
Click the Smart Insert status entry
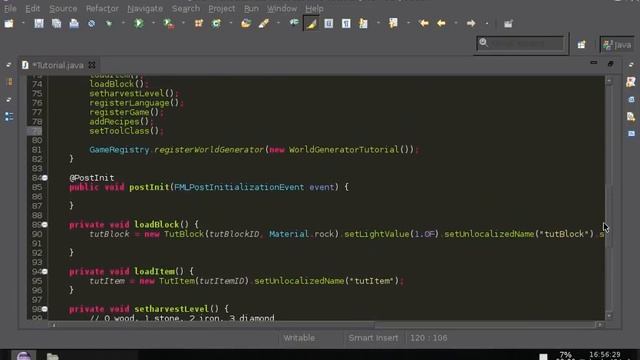pos(373,338)
